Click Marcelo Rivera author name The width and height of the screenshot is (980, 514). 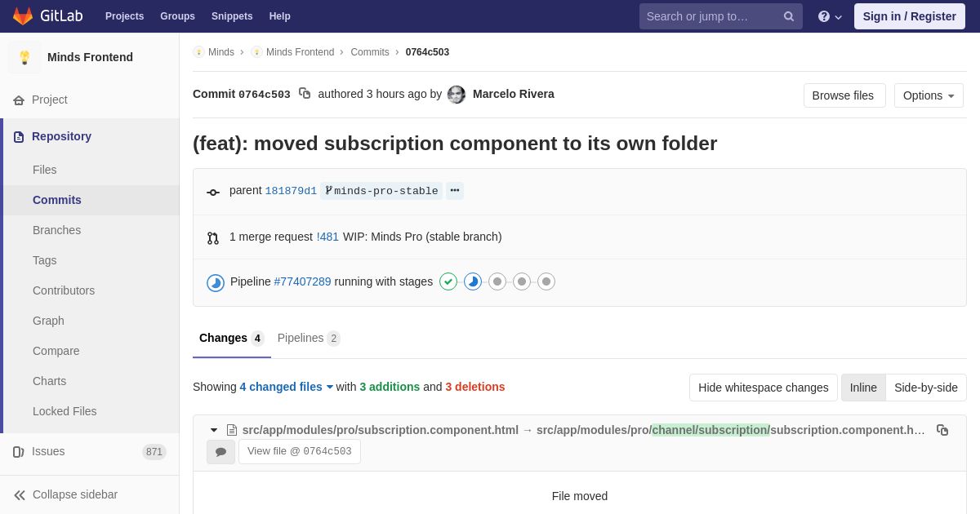[x=514, y=94]
